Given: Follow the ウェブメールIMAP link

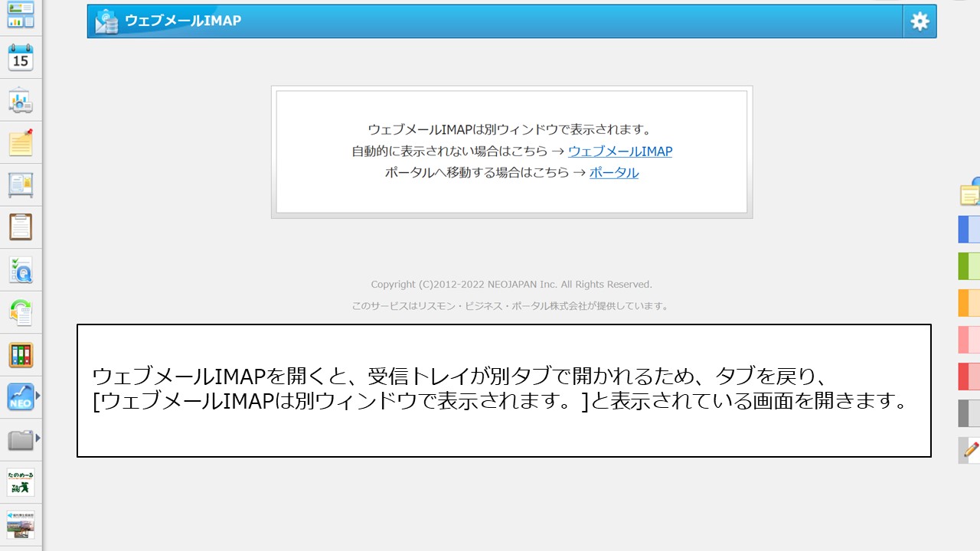Looking at the screenshot, I should (620, 152).
